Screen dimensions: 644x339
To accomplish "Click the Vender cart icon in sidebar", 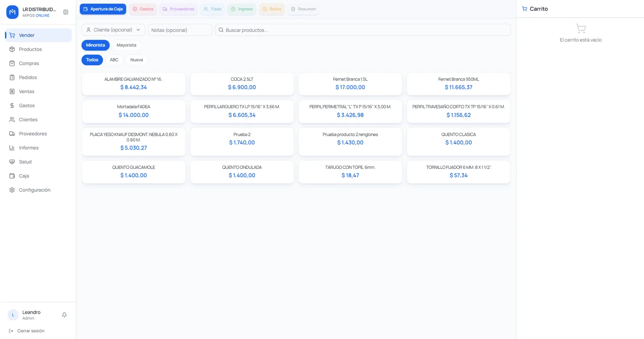I will 12,35.
